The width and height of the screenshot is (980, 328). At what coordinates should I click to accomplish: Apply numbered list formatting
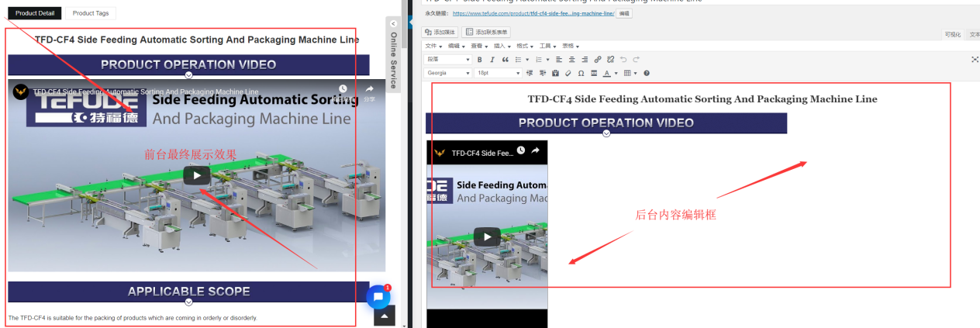(x=539, y=60)
